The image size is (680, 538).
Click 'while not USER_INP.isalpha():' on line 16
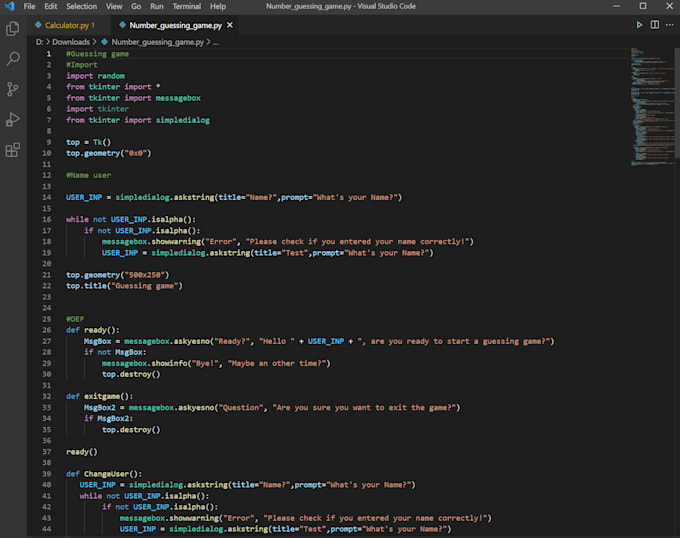[x=131, y=219]
